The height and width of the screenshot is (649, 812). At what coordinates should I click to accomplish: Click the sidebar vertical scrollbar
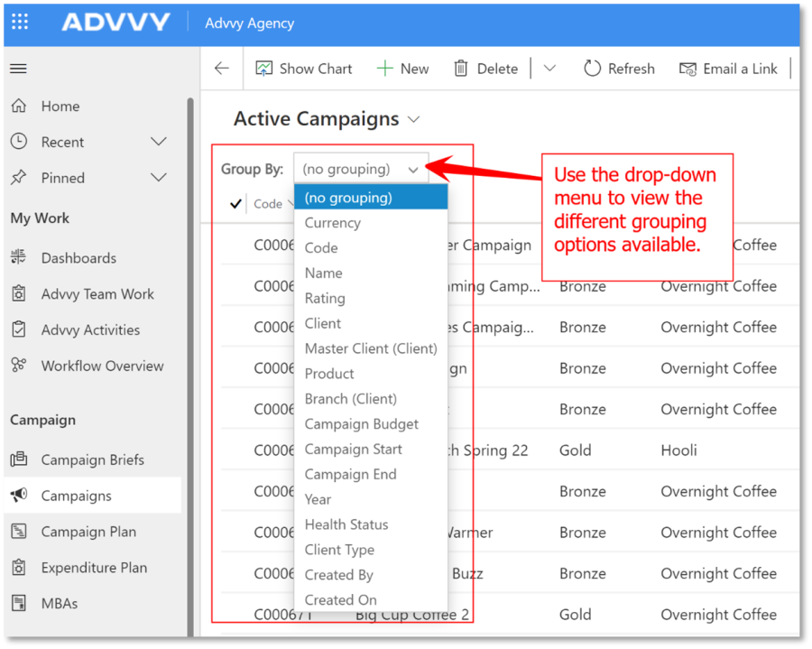[x=189, y=361]
